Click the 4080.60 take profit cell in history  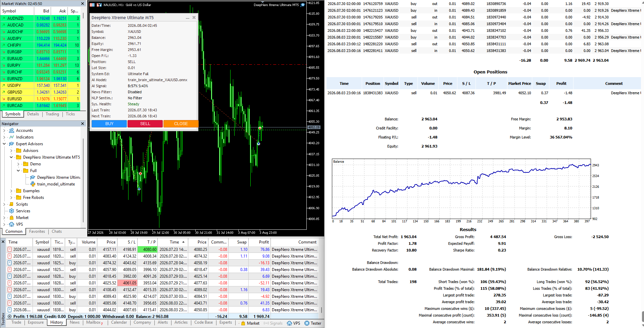click(147, 250)
